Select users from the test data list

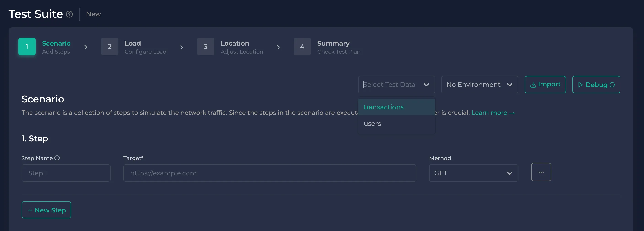[x=396, y=124]
